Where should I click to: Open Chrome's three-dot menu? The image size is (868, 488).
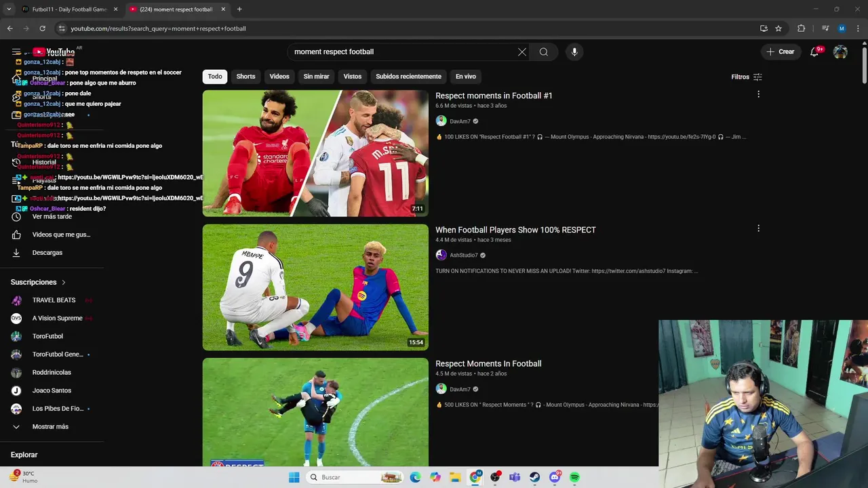tap(859, 28)
